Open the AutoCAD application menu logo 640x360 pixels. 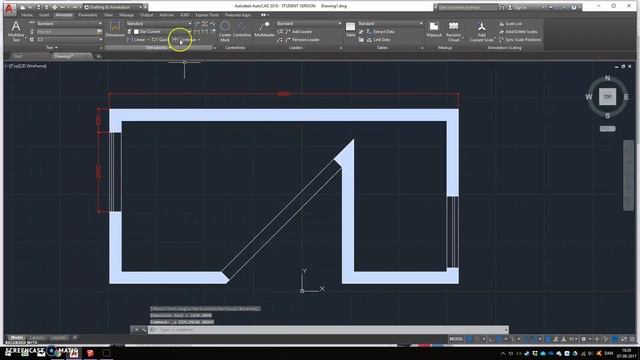click(10, 8)
